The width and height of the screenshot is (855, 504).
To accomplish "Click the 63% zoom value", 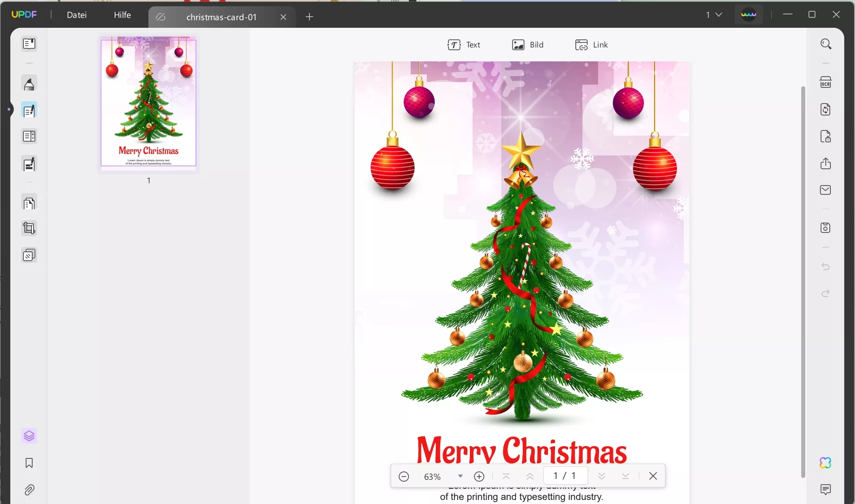I will [433, 477].
